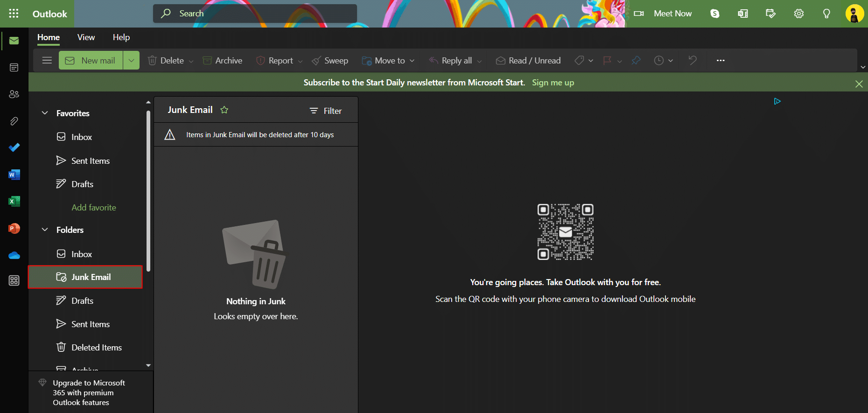Viewport: 868px width, 413px height.
Task: Switch to the View tab
Action: [x=86, y=37]
